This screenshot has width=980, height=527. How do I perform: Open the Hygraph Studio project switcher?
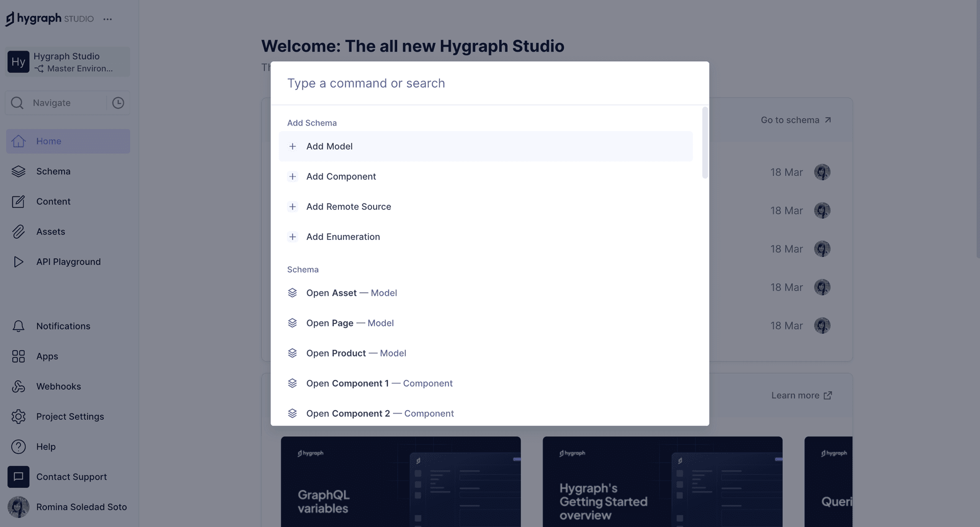click(x=68, y=62)
